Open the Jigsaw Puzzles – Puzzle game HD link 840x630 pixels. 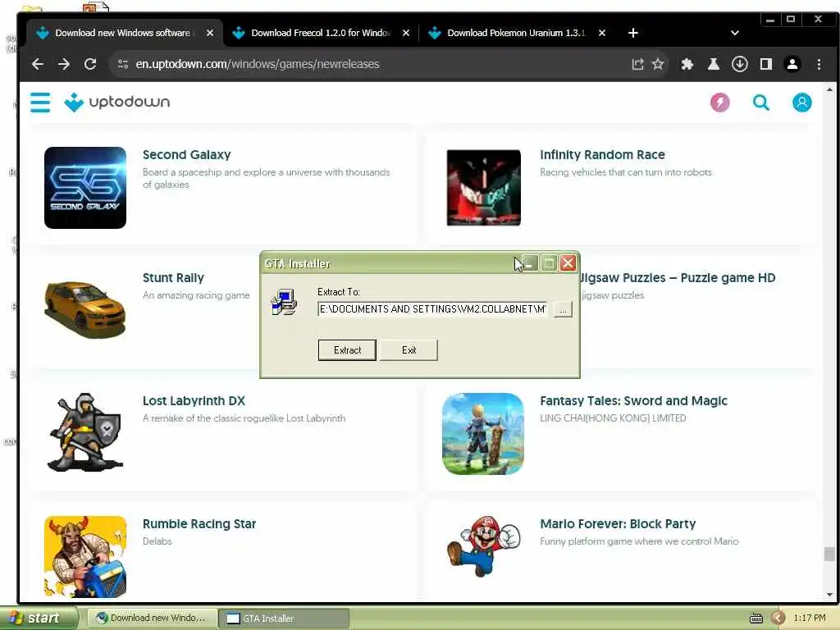[678, 278]
